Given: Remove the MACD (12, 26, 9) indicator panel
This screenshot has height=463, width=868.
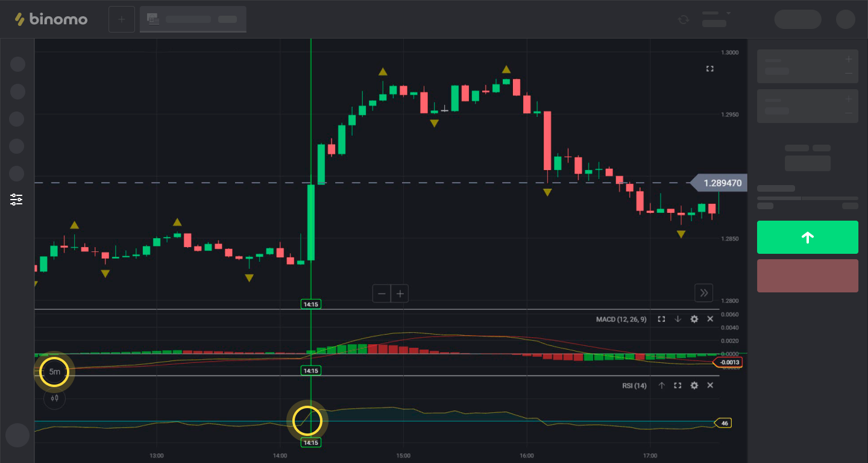Looking at the screenshot, I should click(710, 319).
